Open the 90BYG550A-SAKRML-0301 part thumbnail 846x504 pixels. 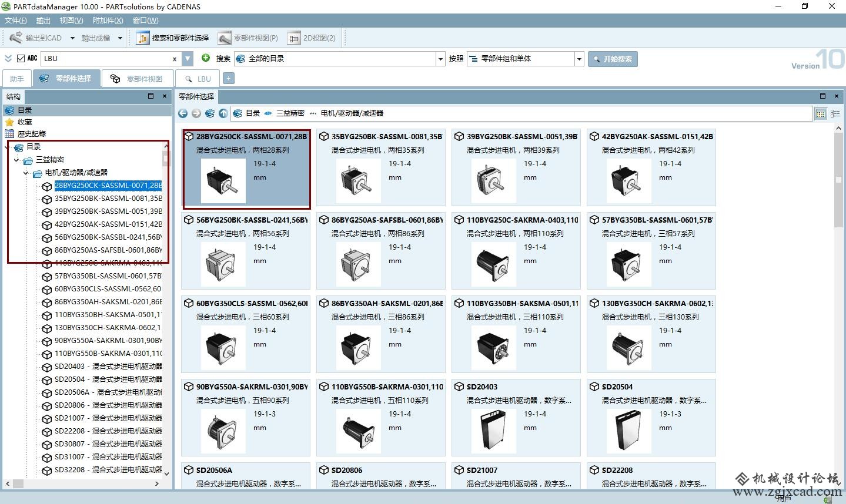click(223, 431)
